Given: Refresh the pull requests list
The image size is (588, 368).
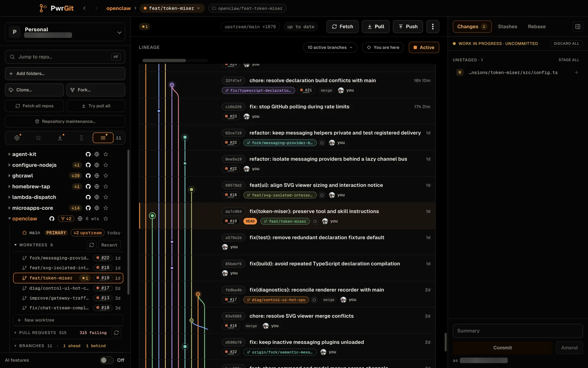Looking at the screenshot, I should click(x=116, y=333).
